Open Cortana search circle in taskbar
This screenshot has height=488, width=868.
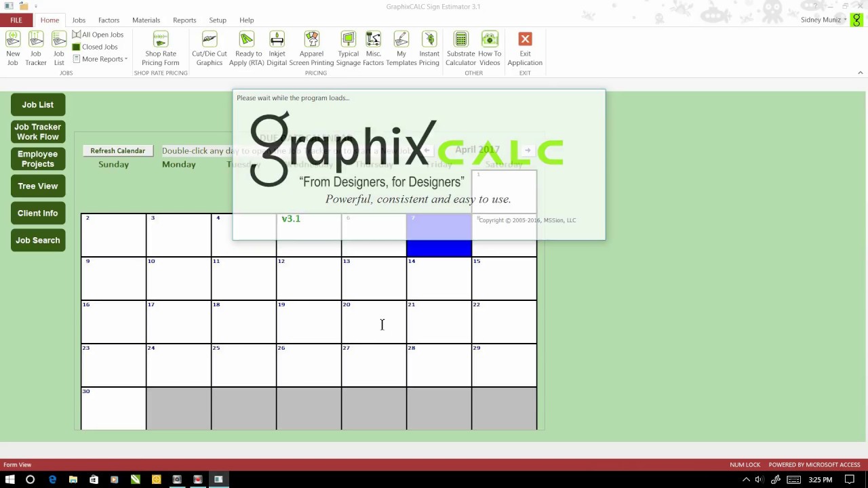coord(31,480)
